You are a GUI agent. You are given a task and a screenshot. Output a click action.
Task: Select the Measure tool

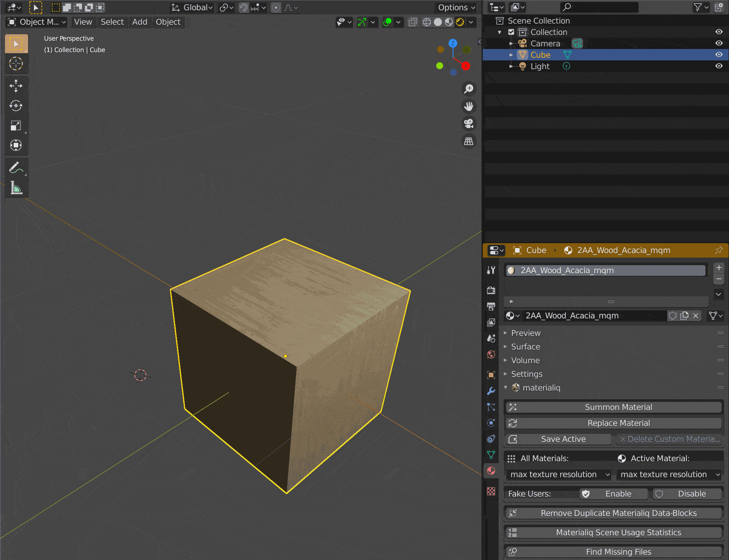pyautogui.click(x=16, y=188)
